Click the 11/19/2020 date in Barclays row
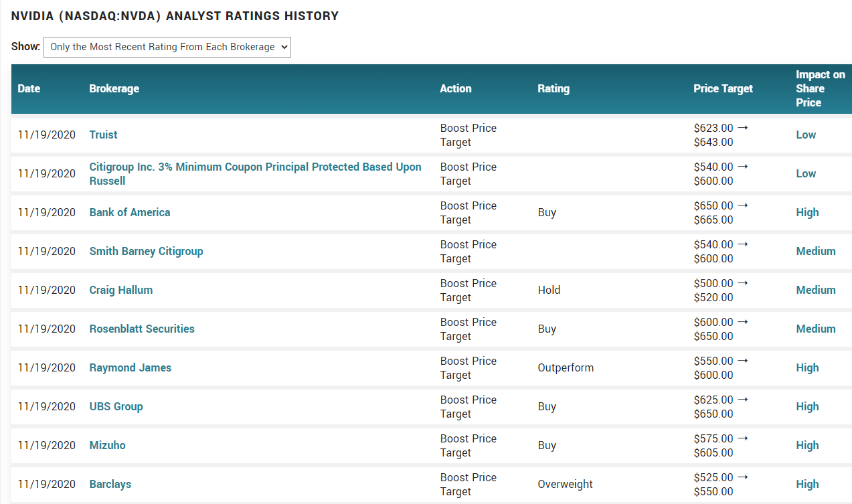The height and width of the screenshot is (504, 852). [x=47, y=484]
